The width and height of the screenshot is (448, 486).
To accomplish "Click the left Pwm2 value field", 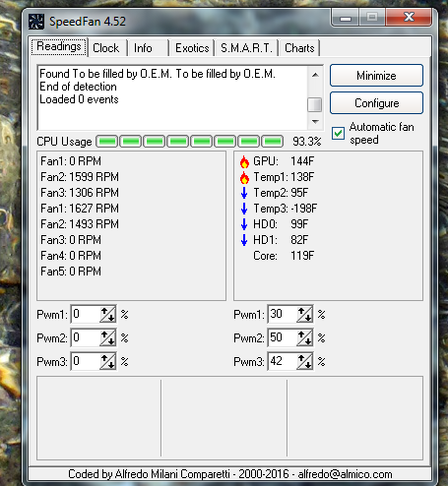I will [x=86, y=337].
